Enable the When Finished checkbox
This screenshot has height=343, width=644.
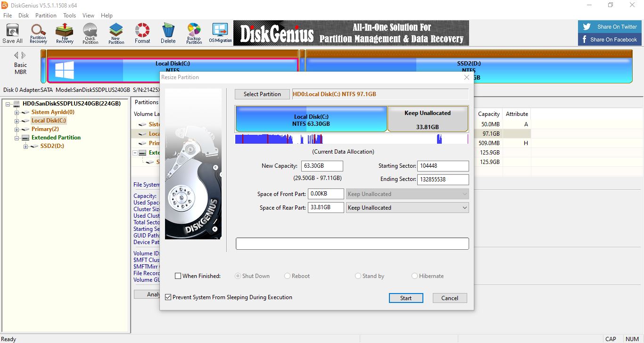(178, 276)
